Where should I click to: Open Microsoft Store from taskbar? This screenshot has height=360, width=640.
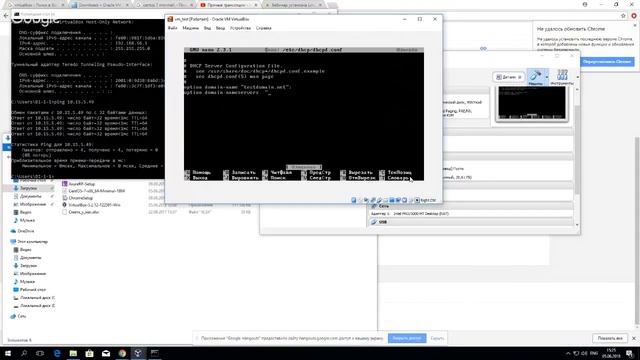pyautogui.click(x=89, y=353)
